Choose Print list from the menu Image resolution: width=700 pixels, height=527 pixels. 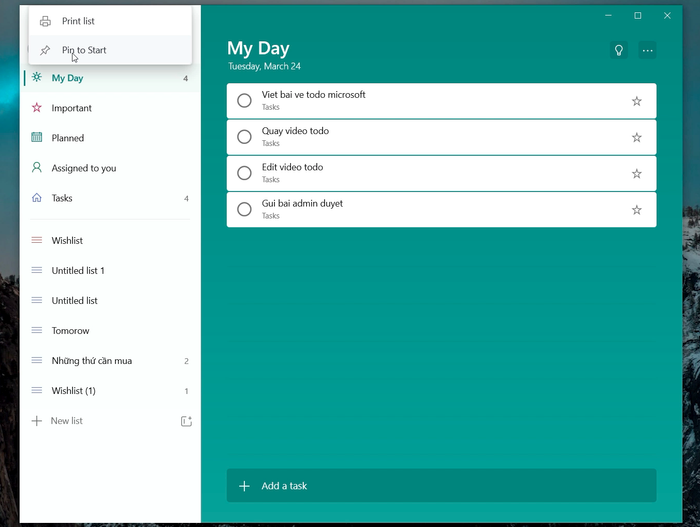tap(110, 21)
